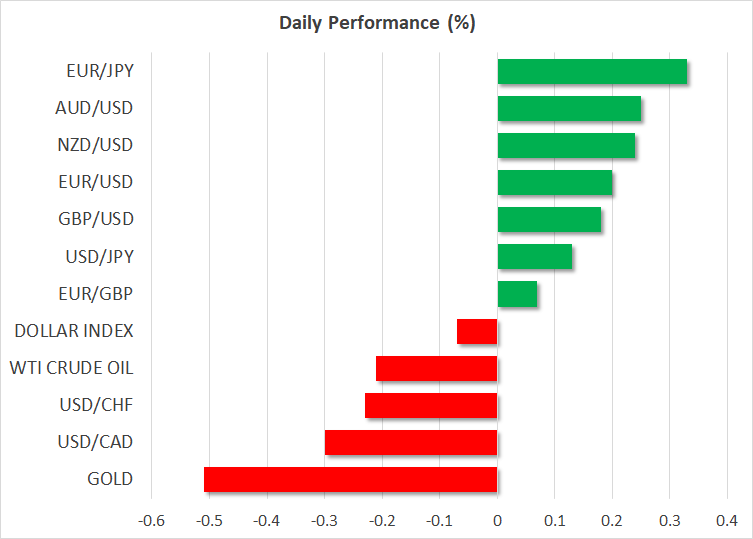
Task: Select the GBP/USD bar
Action: tap(549, 220)
